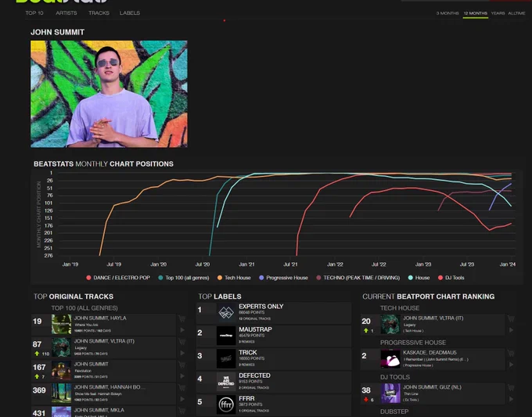Open 'I Remember' Deadmau5 cover artwork
The height and width of the screenshot is (417, 532).
(x=390, y=358)
